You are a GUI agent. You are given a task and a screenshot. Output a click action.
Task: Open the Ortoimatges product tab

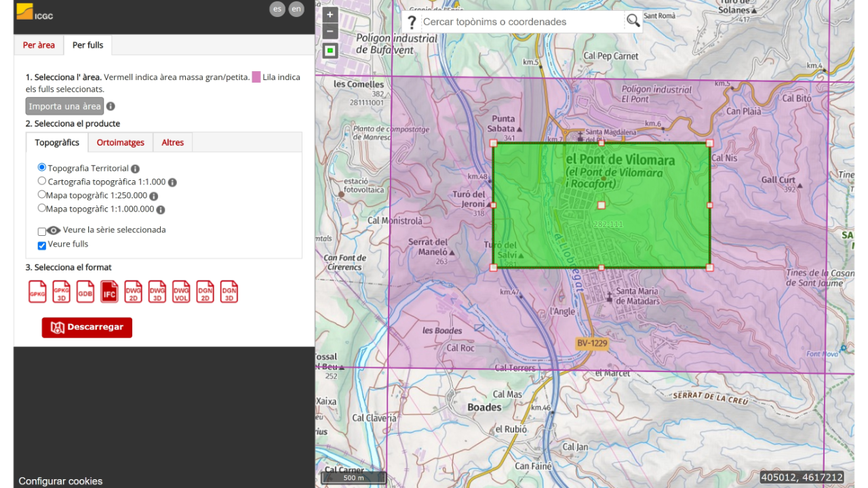tap(121, 142)
